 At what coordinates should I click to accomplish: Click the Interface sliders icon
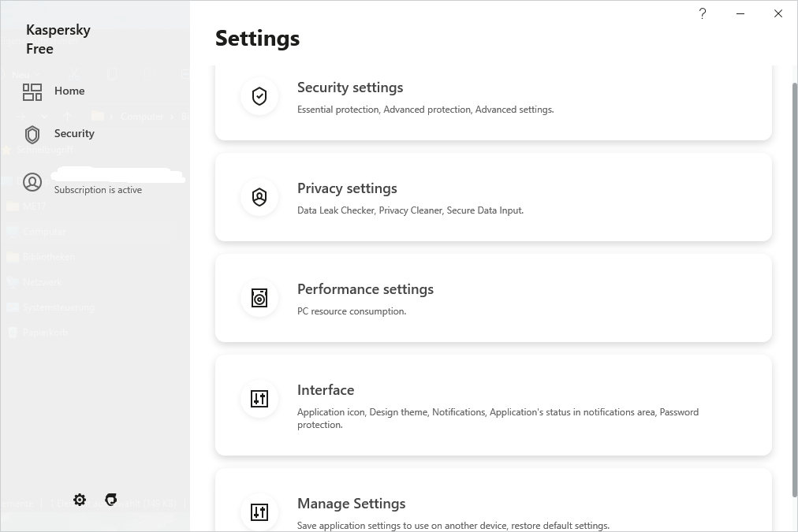[x=259, y=399]
